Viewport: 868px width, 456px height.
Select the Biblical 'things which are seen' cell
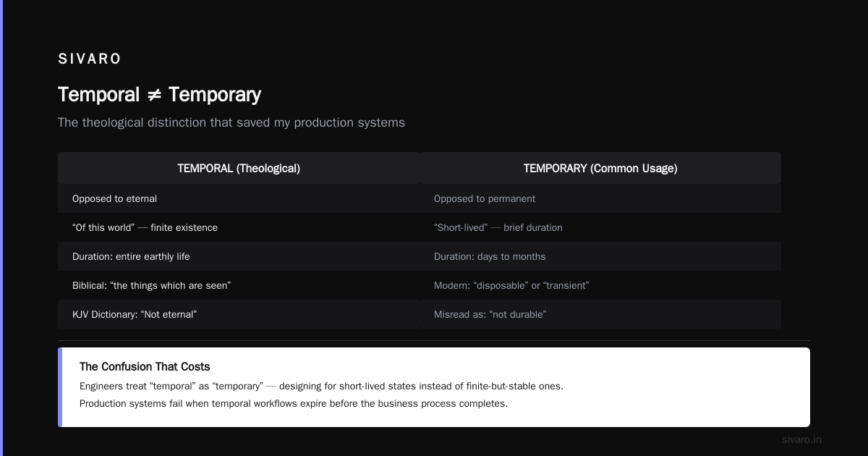coord(239,285)
